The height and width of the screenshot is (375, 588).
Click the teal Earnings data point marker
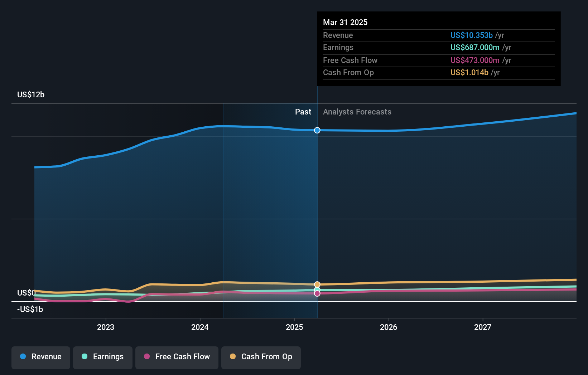[x=317, y=289]
